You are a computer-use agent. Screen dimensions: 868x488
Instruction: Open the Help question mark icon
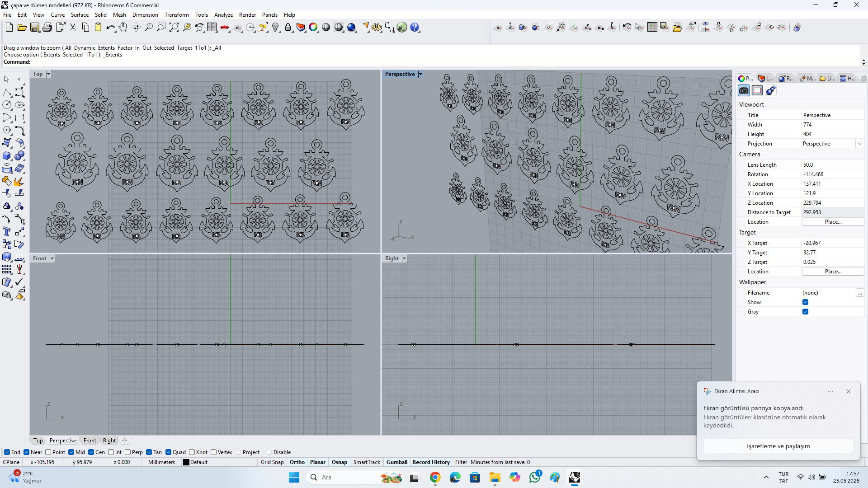(415, 28)
